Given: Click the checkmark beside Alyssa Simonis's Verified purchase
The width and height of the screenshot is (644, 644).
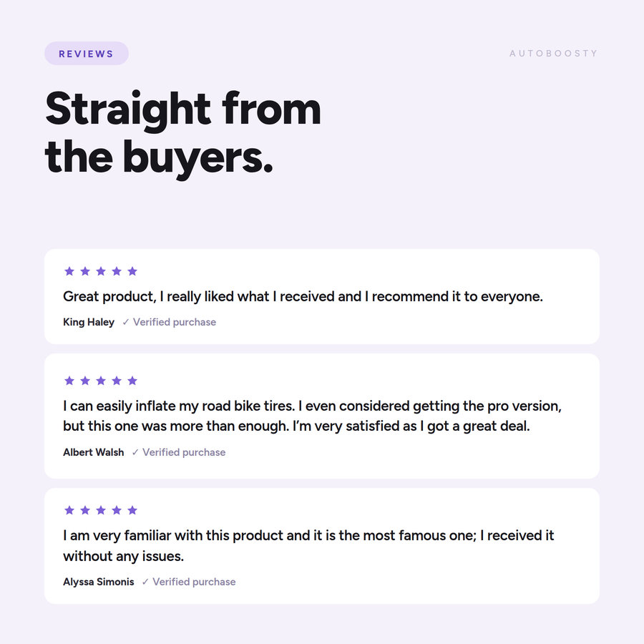Looking at the screenshot, I should pyautogui.click(x=145, y=582).
